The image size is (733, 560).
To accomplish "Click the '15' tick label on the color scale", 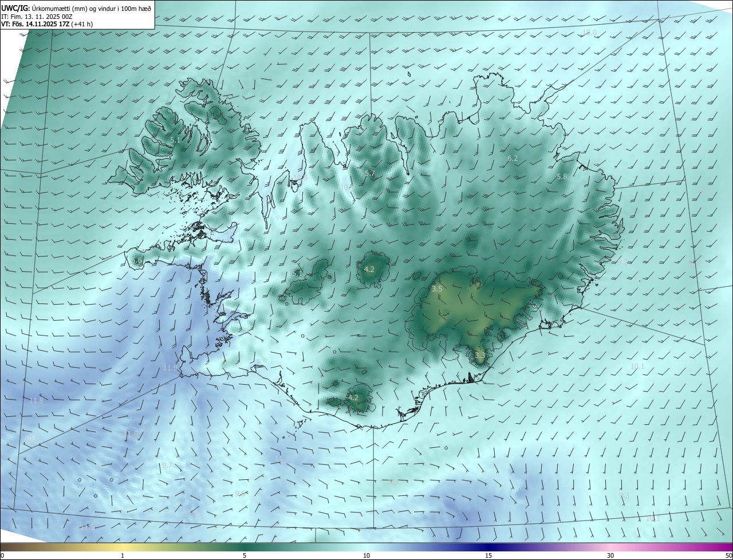I will pos(488,555).
